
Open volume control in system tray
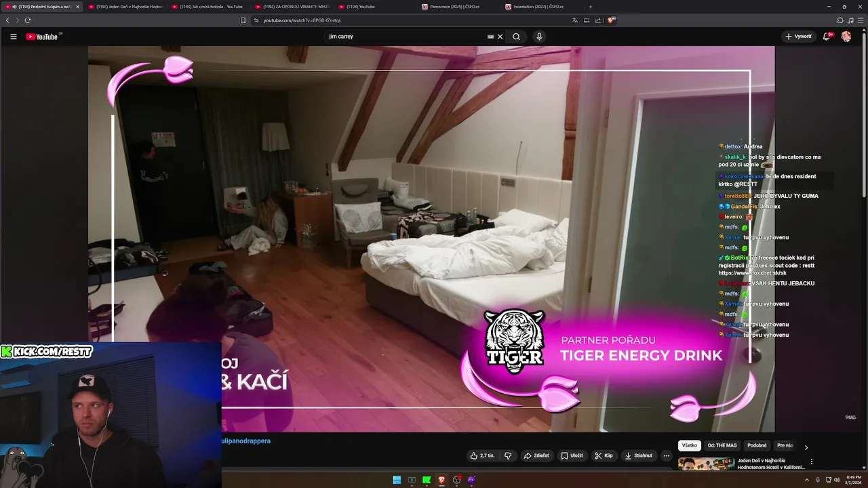coord(836,480)
